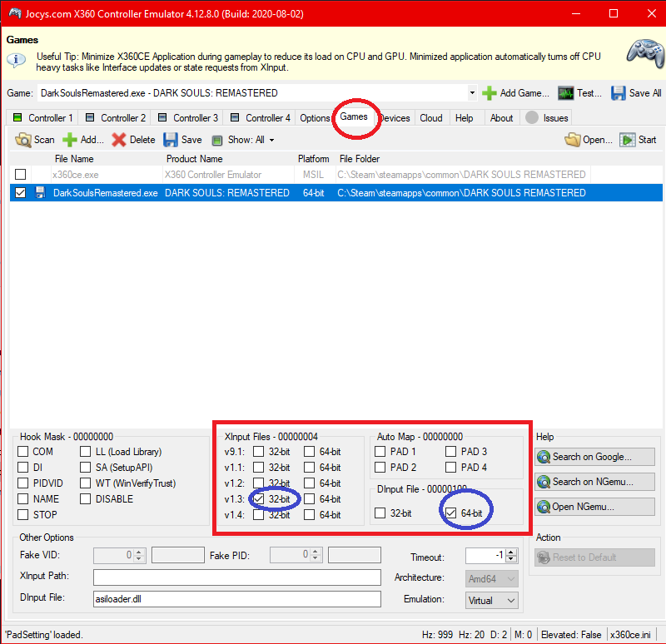Enable the LL (Load Library) checkbox
This screenshot has width=666, height=644.
coord(86,451)
